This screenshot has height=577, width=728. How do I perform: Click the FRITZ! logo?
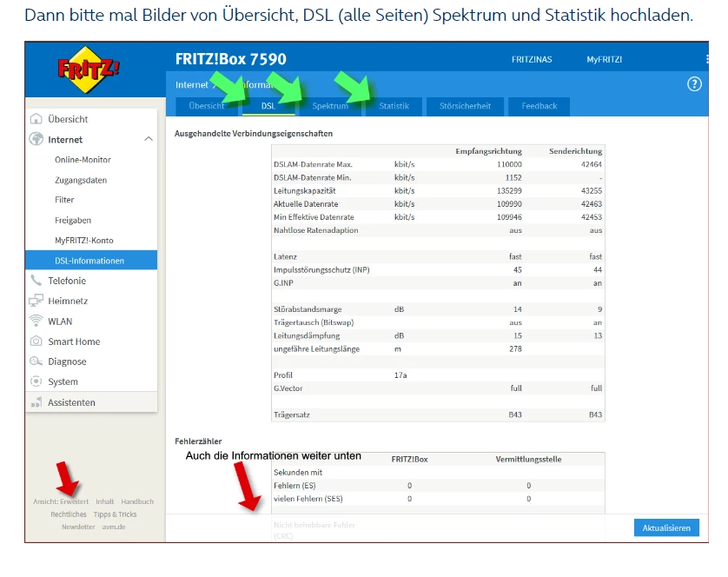[89, 70]
